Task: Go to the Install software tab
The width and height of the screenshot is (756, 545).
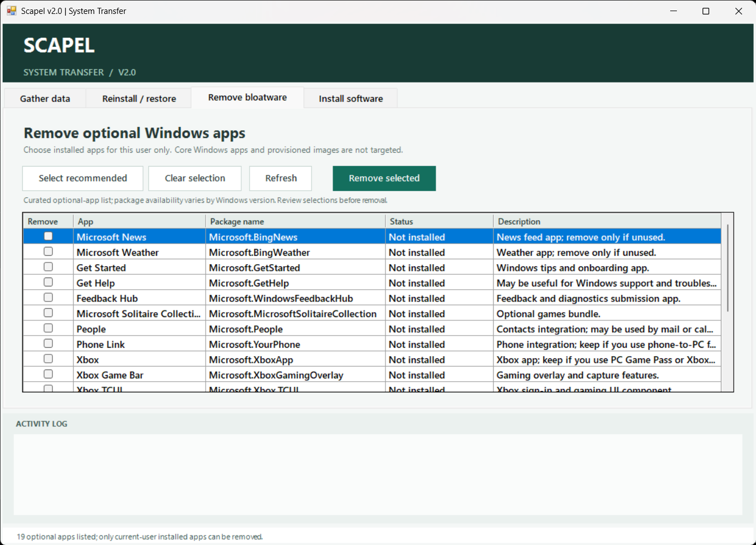Action: coord(351,99)
